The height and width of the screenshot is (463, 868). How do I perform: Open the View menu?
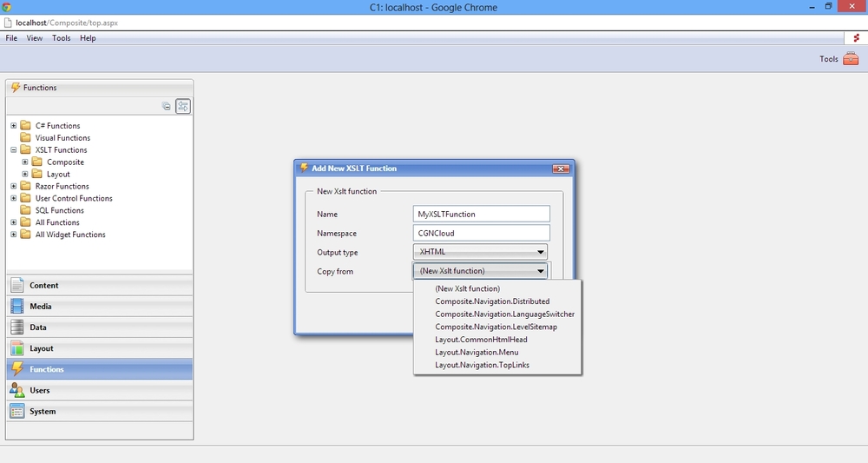[35, 38]
